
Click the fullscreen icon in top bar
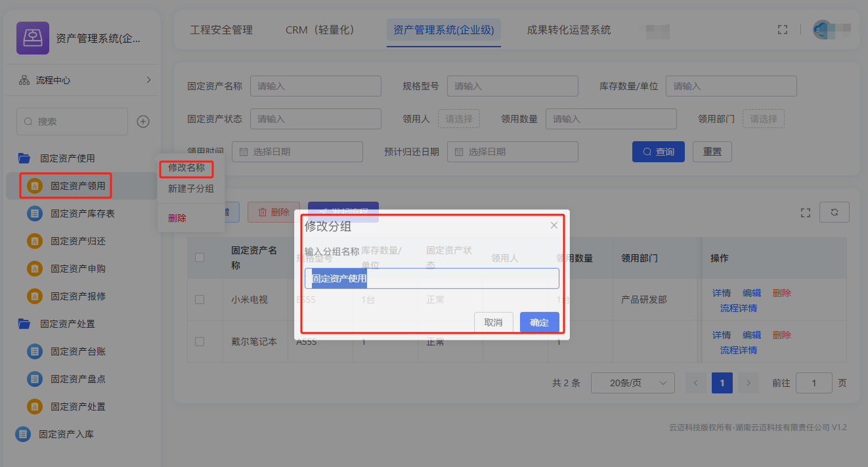(782, 30)
